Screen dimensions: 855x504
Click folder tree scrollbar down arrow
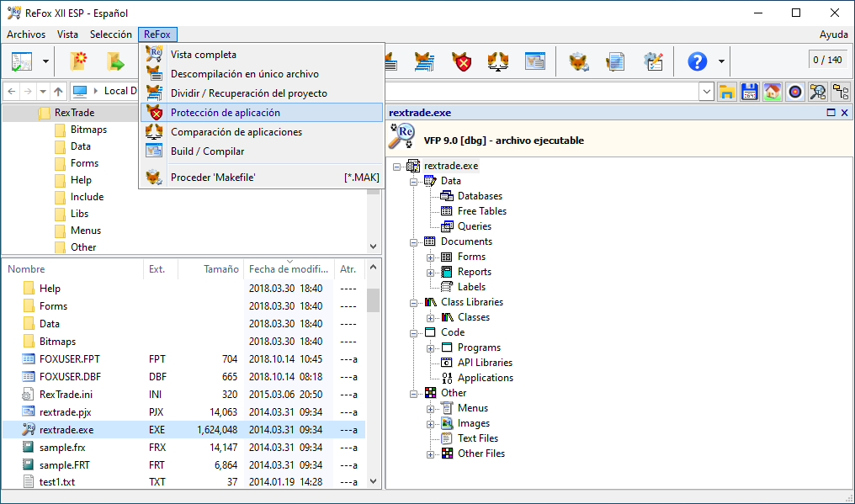click(x=374, y=246)
